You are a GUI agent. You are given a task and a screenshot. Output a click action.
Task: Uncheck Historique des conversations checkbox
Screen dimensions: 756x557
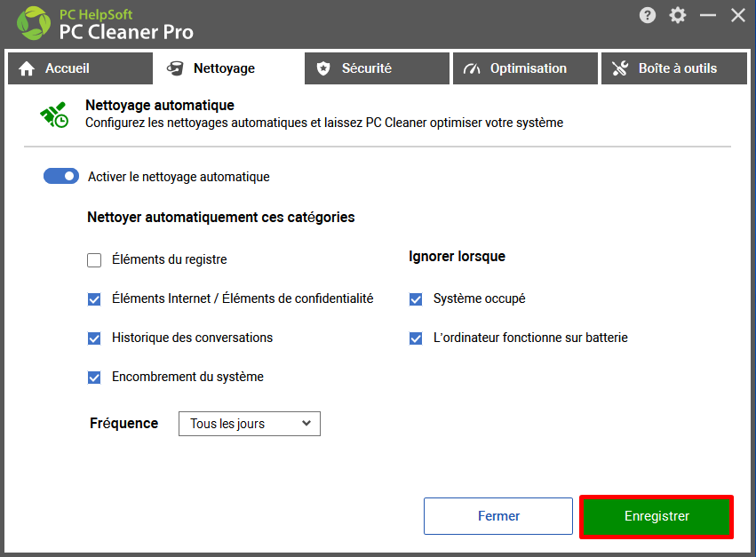pos(94,338)
